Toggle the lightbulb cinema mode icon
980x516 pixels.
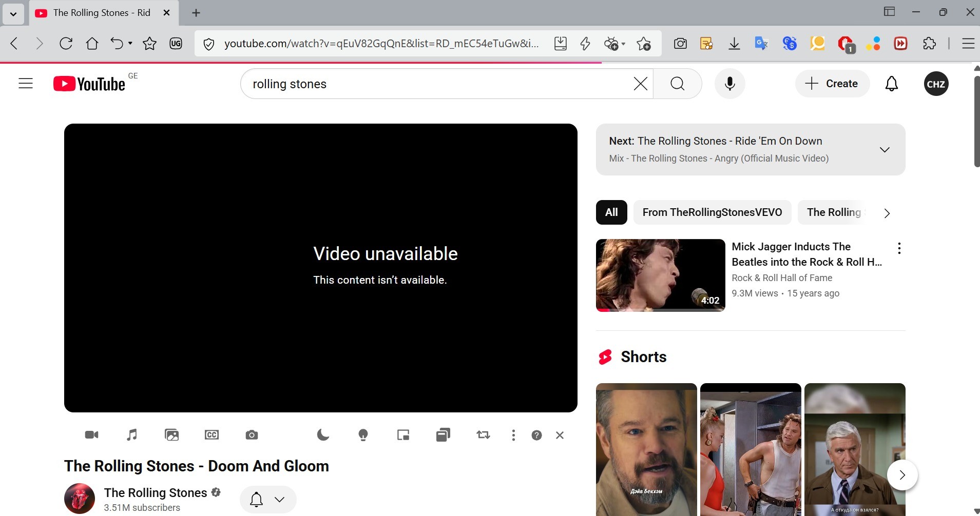coord(363,435)
